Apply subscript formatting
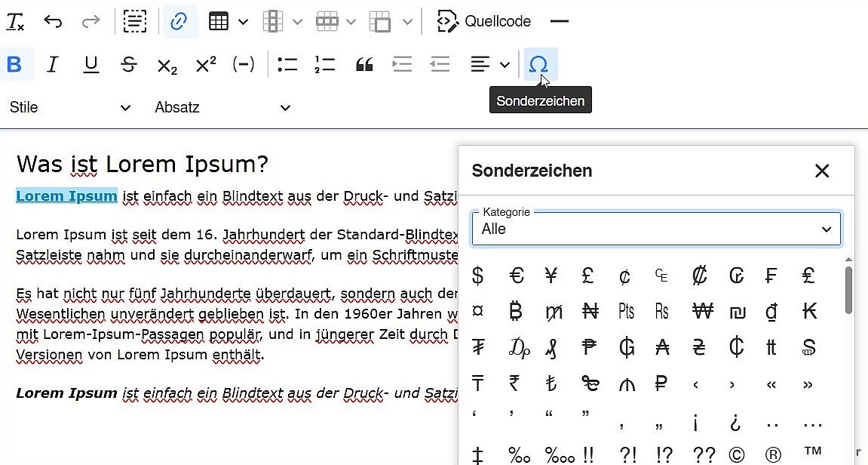 167,64
